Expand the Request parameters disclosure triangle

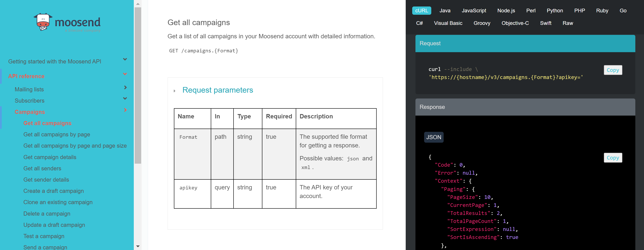click(174, 91)
